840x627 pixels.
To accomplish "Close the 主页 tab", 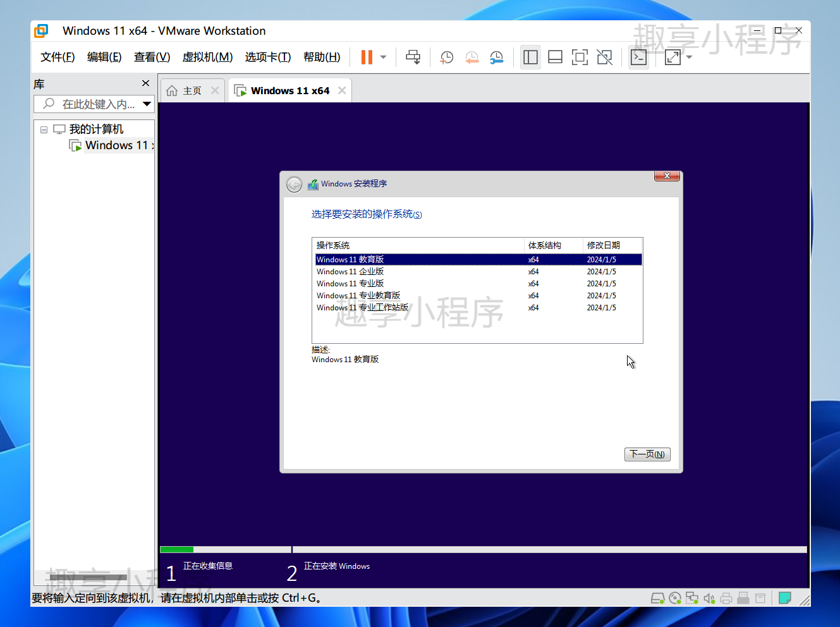I will click(x=215, y=90).
